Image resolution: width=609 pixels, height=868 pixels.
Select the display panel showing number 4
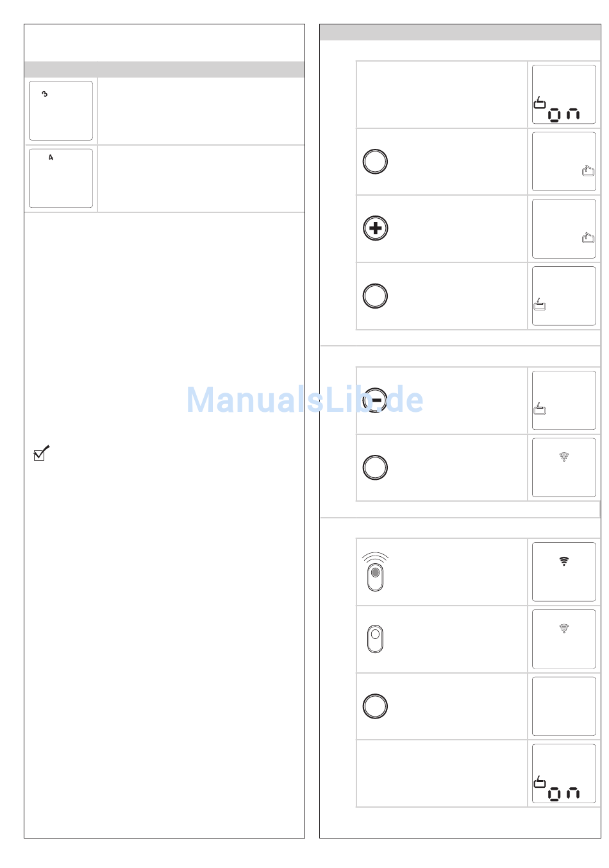[x=61, y=178]
